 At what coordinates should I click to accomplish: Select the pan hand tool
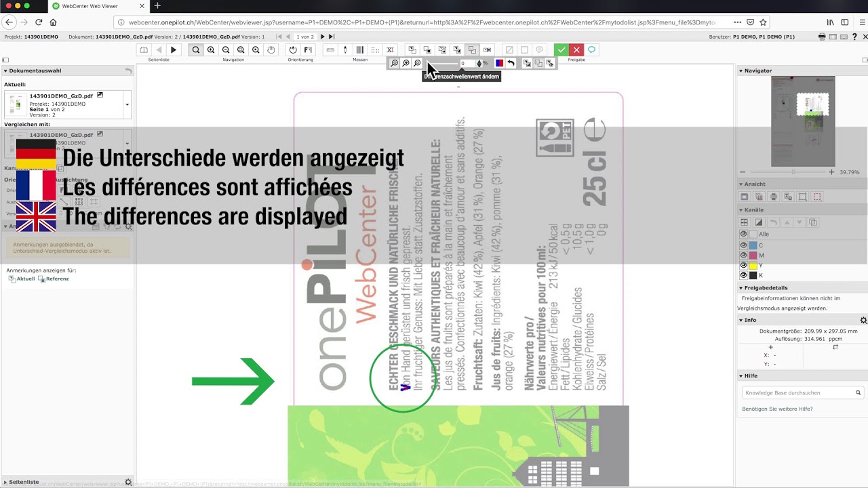pos(271,50)
